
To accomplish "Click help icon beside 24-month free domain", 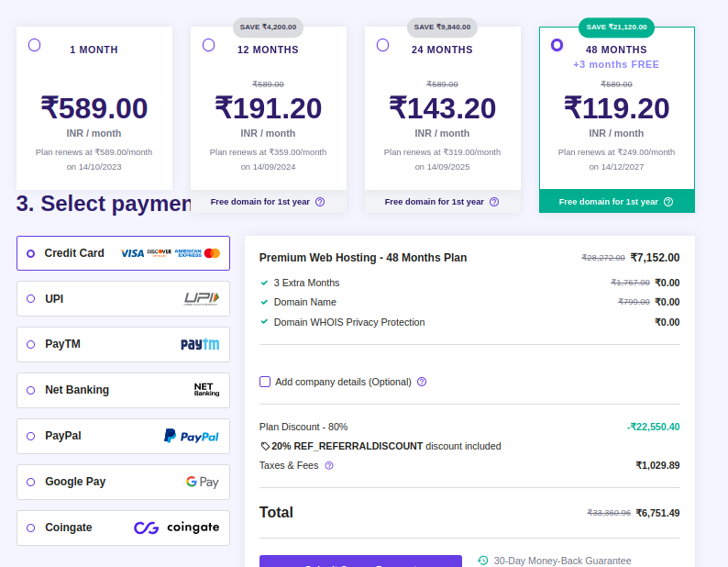I will click(x=494, y=202).
